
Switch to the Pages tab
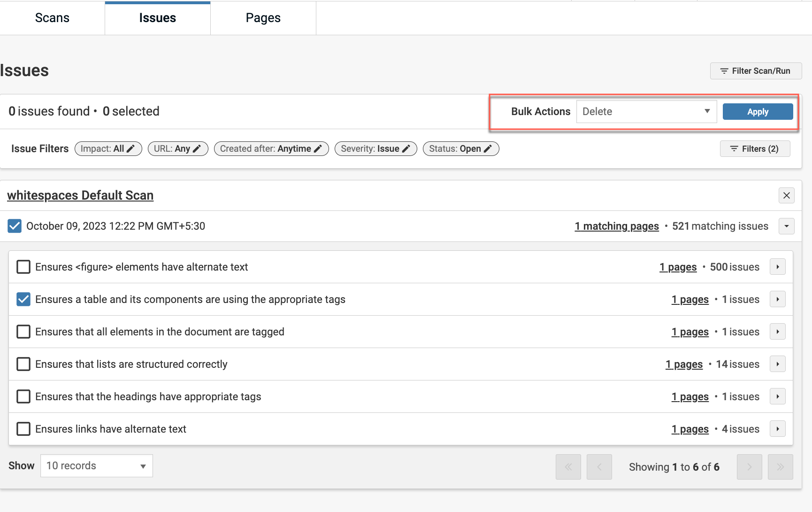(263, 18)
